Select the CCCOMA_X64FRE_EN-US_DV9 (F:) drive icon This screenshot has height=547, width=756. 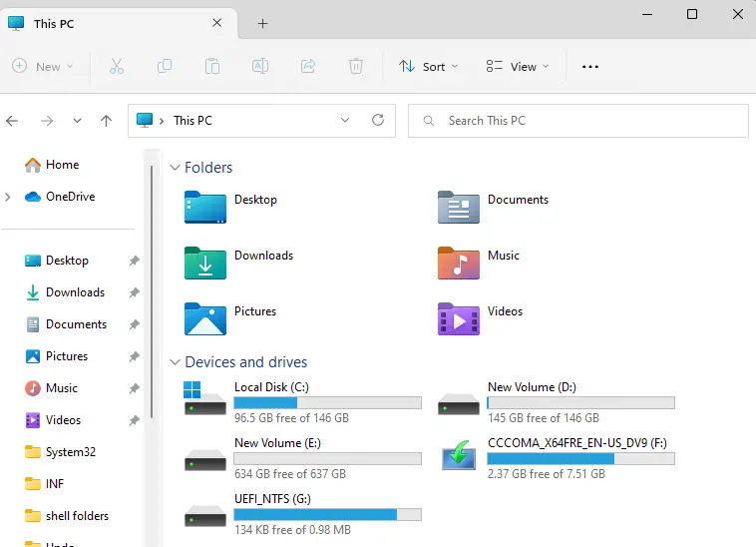[x=459, y=455]
